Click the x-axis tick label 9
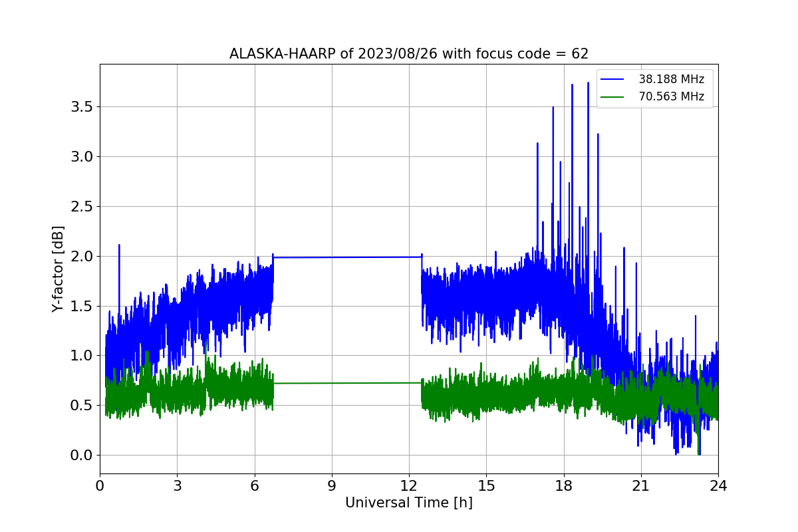This screenshot has height=532, width=798. click(332, 485)
